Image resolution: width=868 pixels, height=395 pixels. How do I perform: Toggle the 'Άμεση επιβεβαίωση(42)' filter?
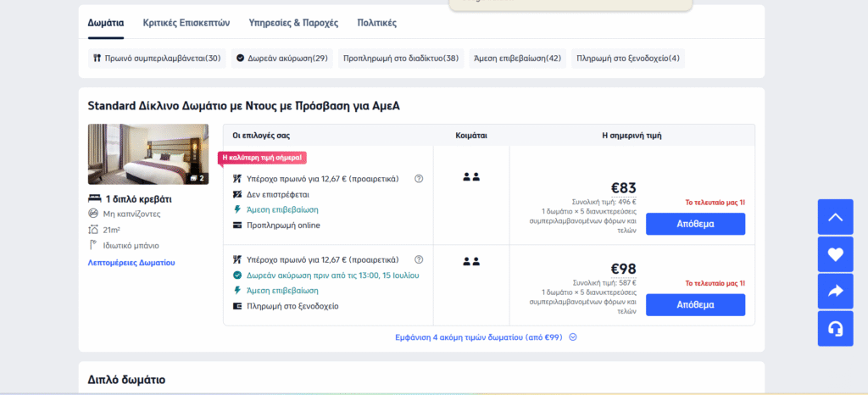(516, 58)
